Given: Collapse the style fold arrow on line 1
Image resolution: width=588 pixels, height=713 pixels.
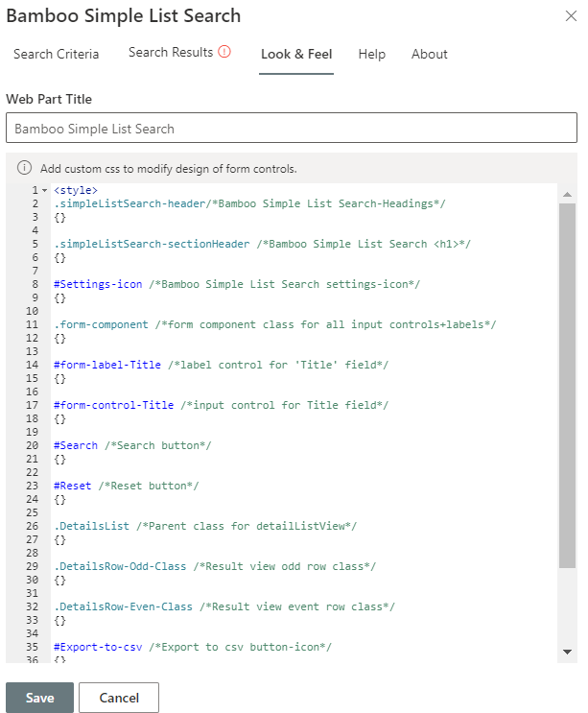Looking at the screenshot, I should [44, 191].
